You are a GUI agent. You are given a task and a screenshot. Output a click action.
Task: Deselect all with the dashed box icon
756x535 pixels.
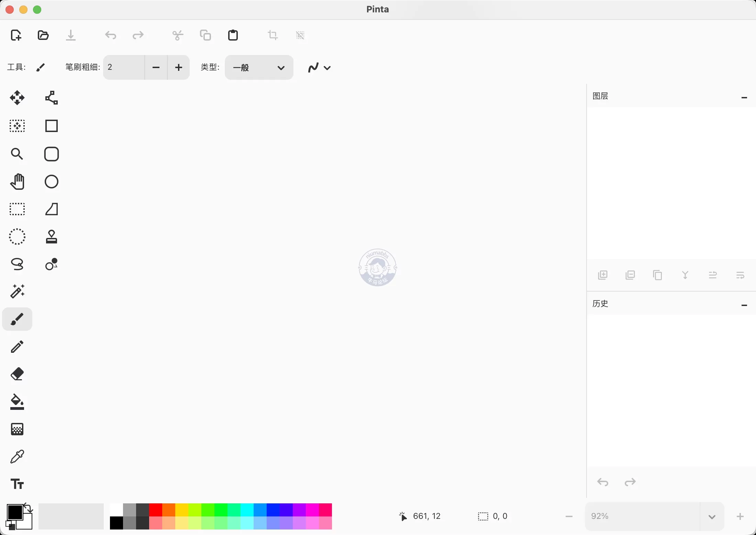300,35
